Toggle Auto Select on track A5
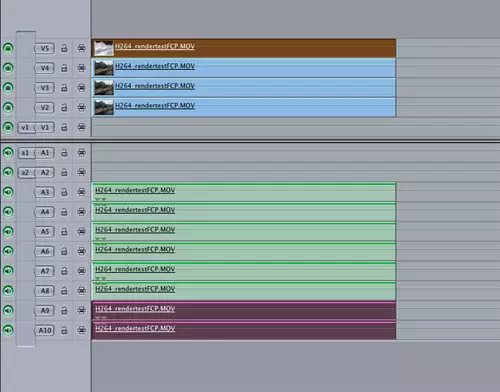 click(x=81, y=231)
